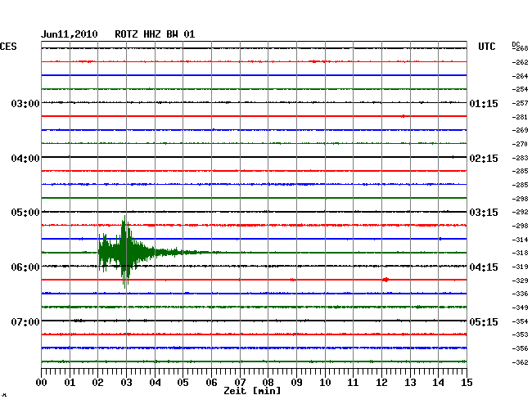The height and width of the screenshot is (404, 532).
Task: Click x-axis minute label 13
Action: (410, 383)
